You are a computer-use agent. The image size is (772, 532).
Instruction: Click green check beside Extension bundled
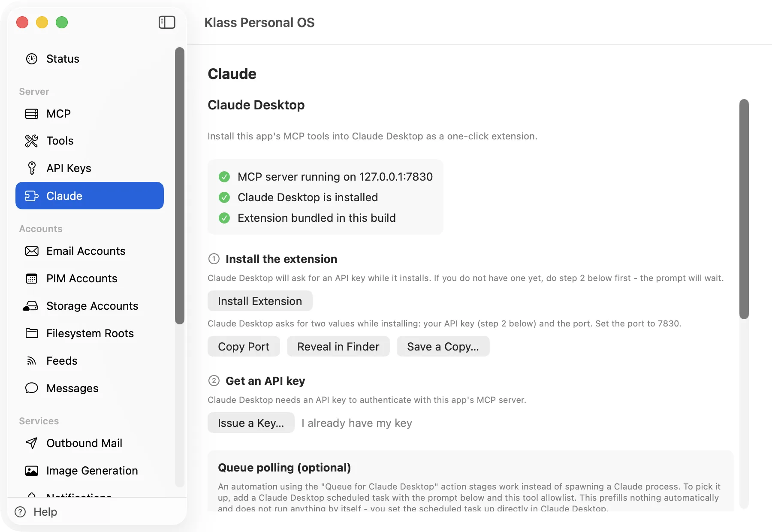[224, 218]
